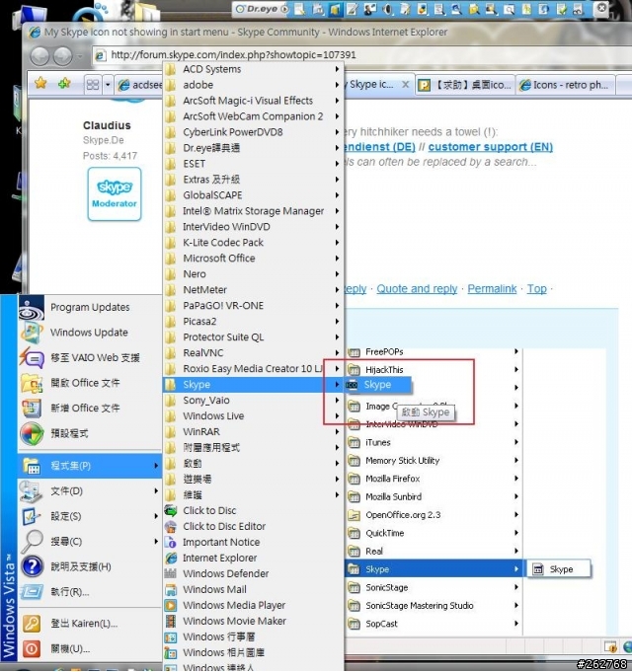Expand ACD Systems folder arrow
The image size is (632, 672).
[x=338, y=69]
